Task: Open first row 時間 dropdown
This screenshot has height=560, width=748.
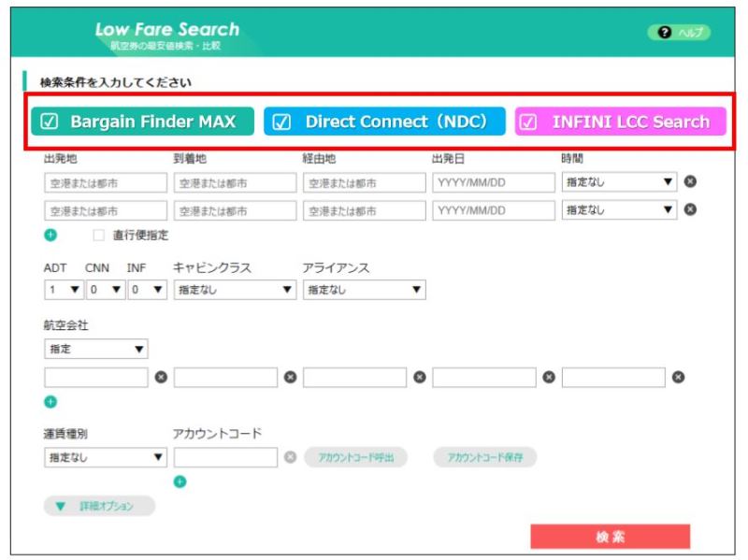Action: click(x=619, y=181)
